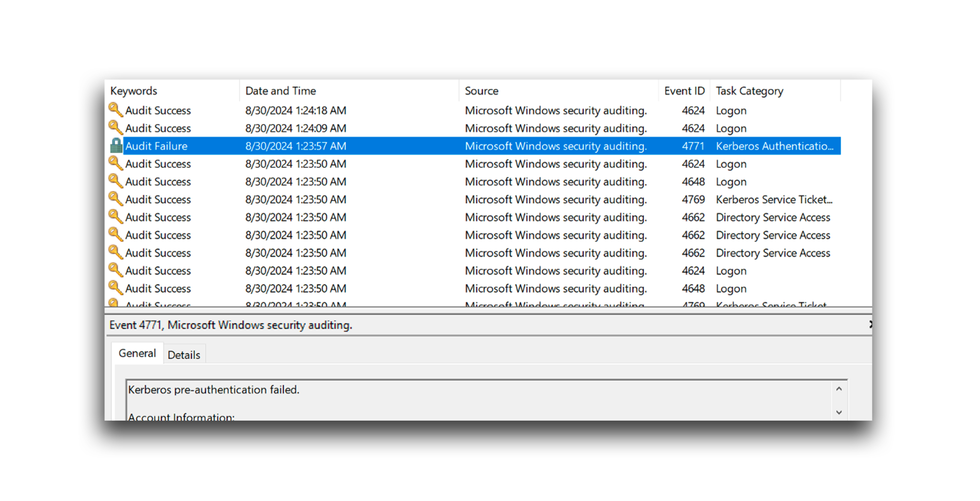
Task: Click the padlock icon on the Audit Failure row
Action: pos(116,145)
